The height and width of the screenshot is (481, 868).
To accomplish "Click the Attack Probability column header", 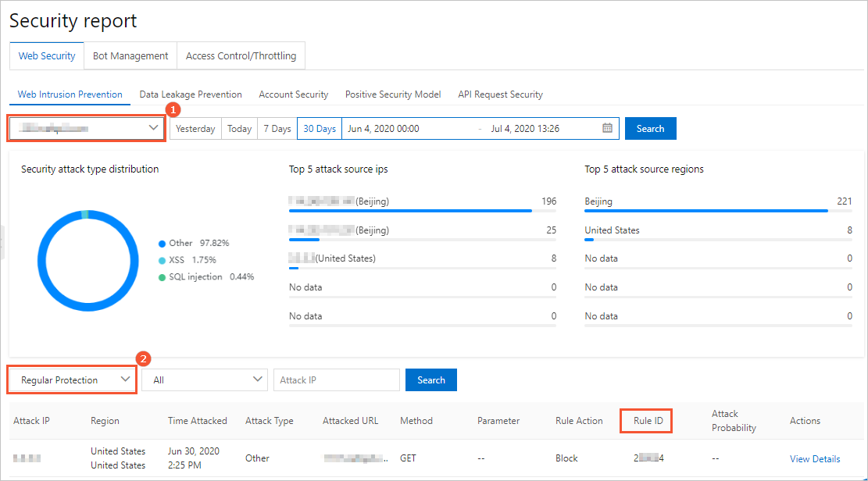I will [734, 421].
